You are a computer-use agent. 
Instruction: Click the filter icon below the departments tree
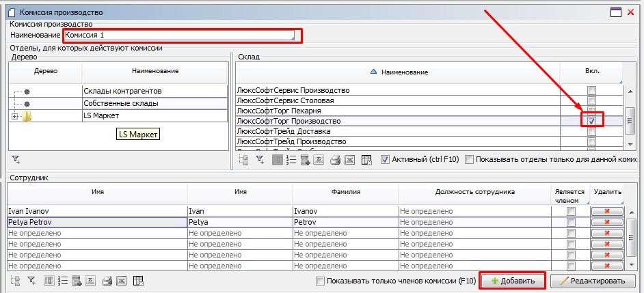click(x=16, y=160)
